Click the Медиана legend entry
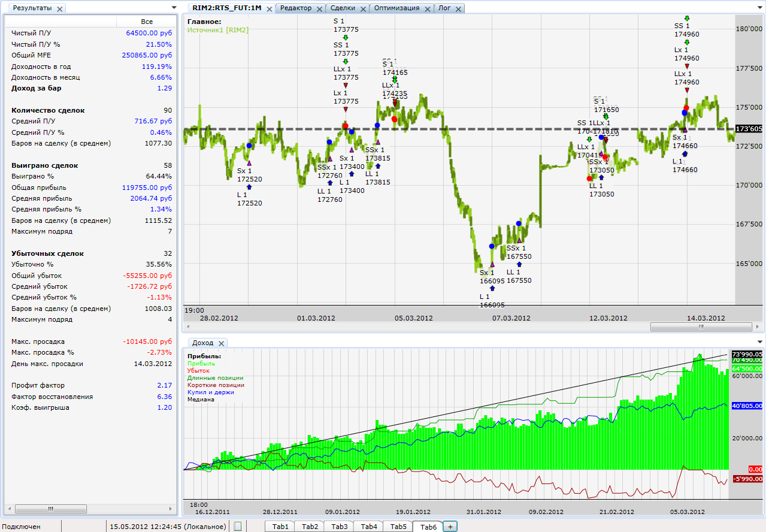Image resolution: width=766 pixels, height=532 pixels. pyautogui.click(x=201, y=400)
